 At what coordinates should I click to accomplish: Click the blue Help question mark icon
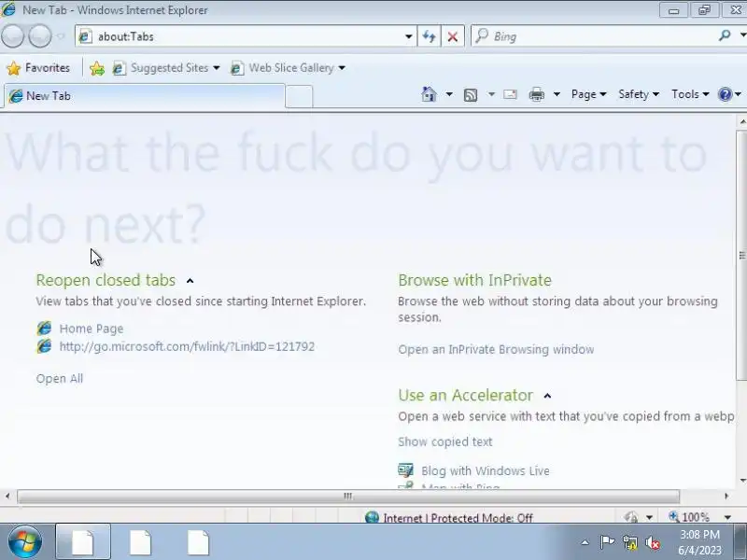(x=725, y=94)
